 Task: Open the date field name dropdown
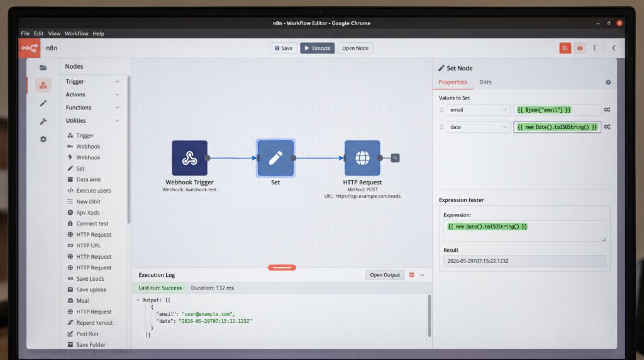(x=478, y=127)
